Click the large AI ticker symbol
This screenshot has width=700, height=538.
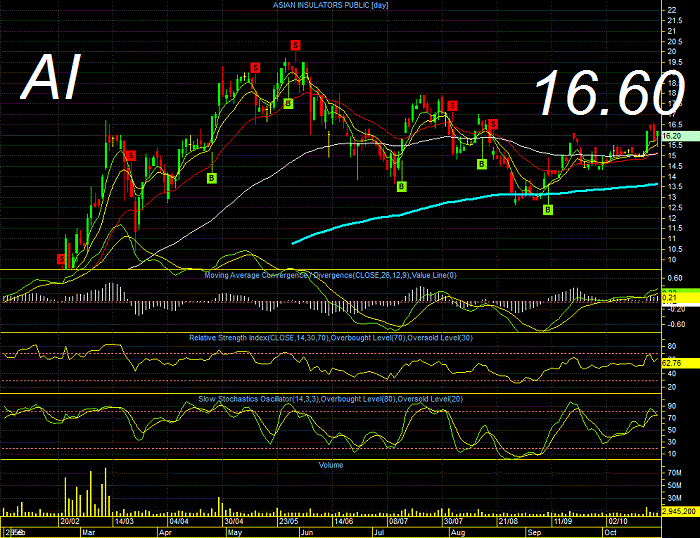[51, 77]
